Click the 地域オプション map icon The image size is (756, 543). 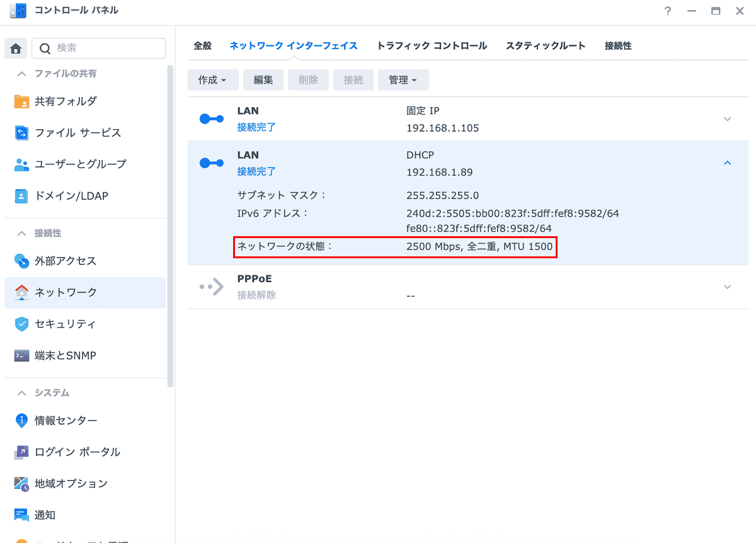point(21,484)
